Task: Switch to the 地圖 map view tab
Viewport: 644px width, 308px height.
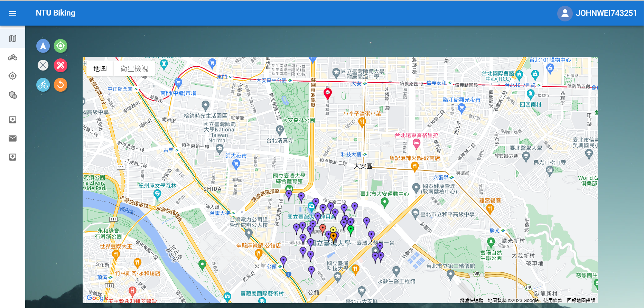Action: (x=100, y=69)
